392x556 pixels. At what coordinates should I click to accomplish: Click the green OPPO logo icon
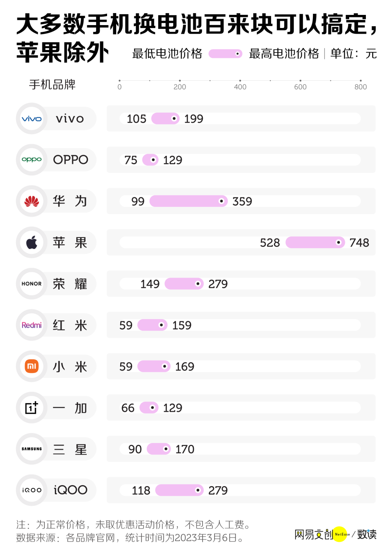[32, 160]
